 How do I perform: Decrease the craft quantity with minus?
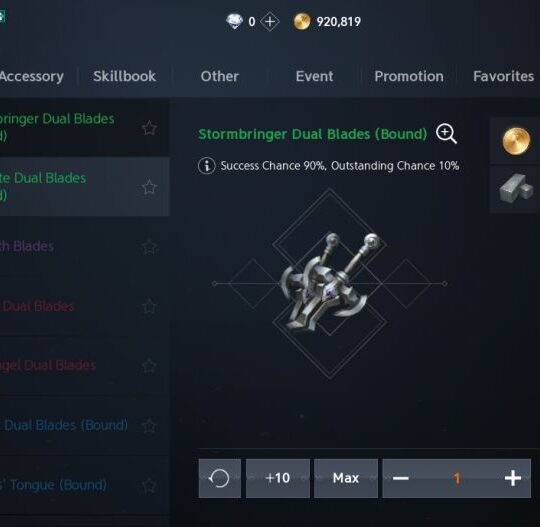pos(401,478)
